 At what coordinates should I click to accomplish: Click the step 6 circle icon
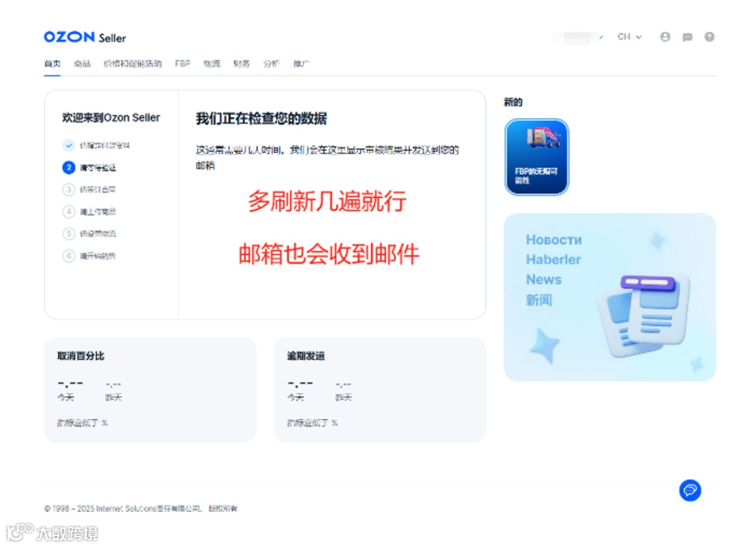[69, 256]
